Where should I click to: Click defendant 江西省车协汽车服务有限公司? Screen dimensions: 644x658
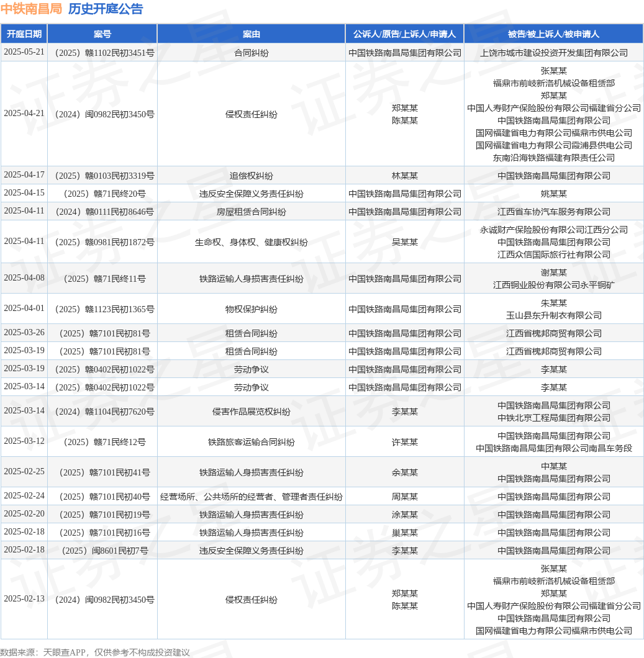point(554,212)
